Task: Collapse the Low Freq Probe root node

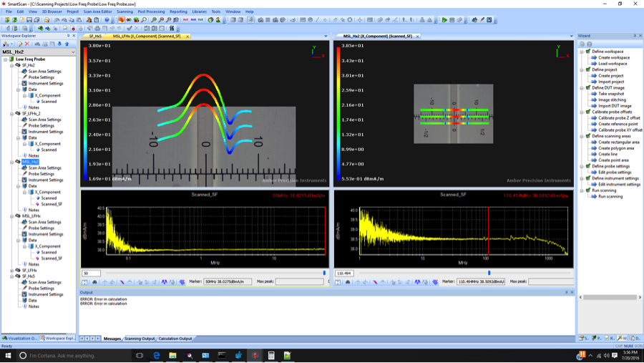Action: pos(5,59)
